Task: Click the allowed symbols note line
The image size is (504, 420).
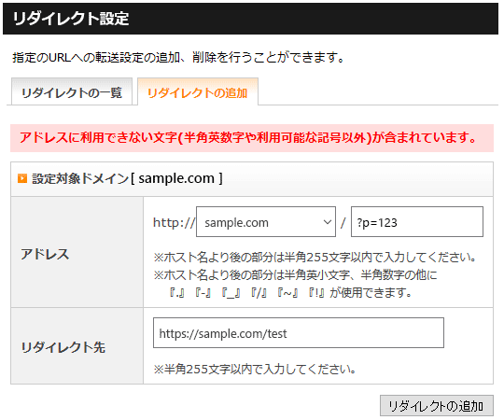Action: tap(291, 292)
